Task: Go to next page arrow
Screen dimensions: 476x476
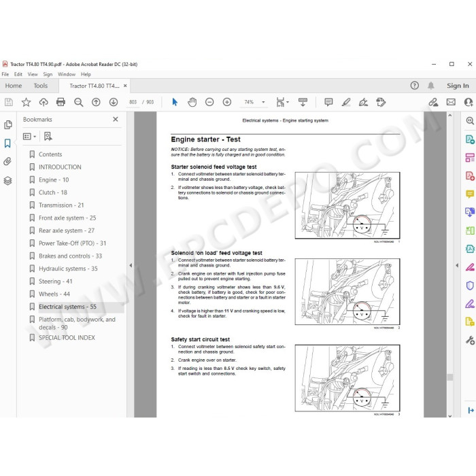Action: pos(114,102)
